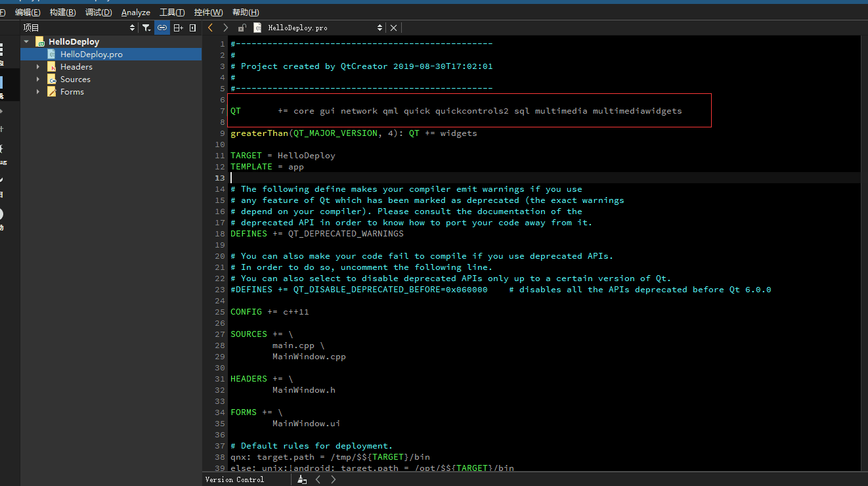Go forward in editor navigation history
The image size is (868, 486).
[x=226, y=28]
